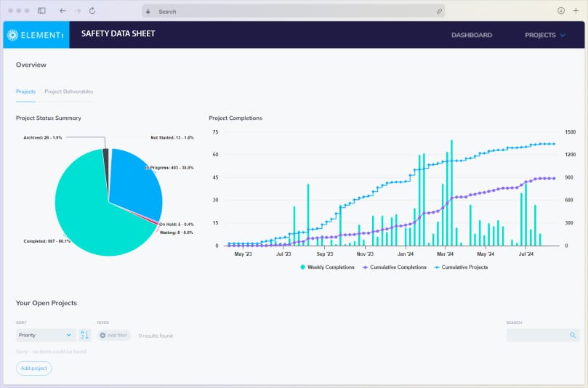Click the link icon in address bar
The height and width of the screenshot is (388, 588).
pyautogui.click(x=439, y=12)
